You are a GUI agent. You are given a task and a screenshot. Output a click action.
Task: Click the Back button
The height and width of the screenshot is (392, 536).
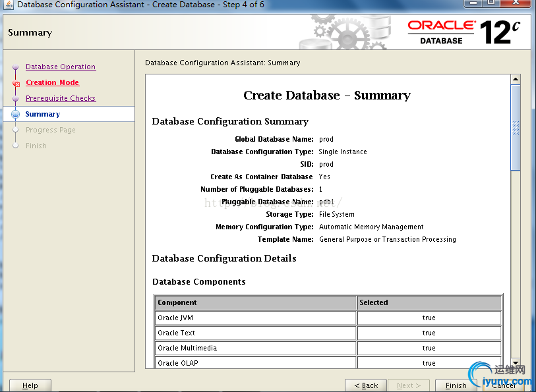366,385
